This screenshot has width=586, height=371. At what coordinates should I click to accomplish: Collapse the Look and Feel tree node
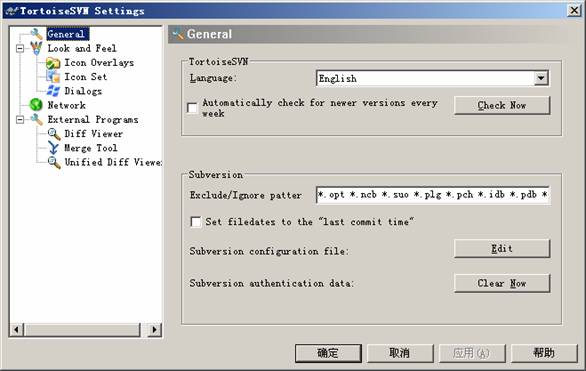tap(20, 48)
